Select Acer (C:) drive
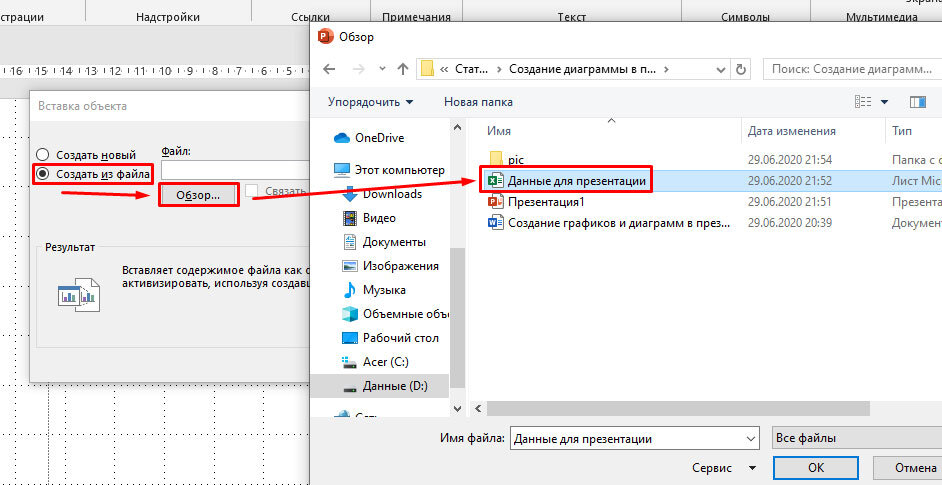Viewport: 942px width, 485px height. click(386, 362)
